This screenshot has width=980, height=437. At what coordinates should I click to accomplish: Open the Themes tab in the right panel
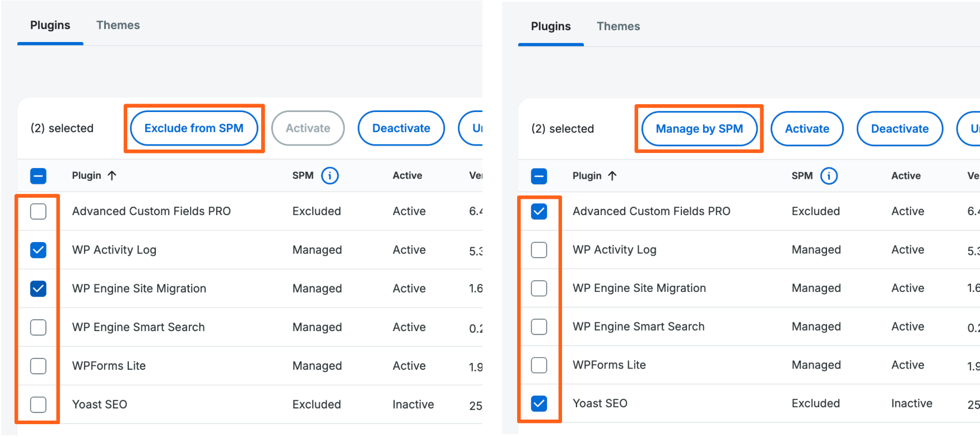[x=617, y=26]
